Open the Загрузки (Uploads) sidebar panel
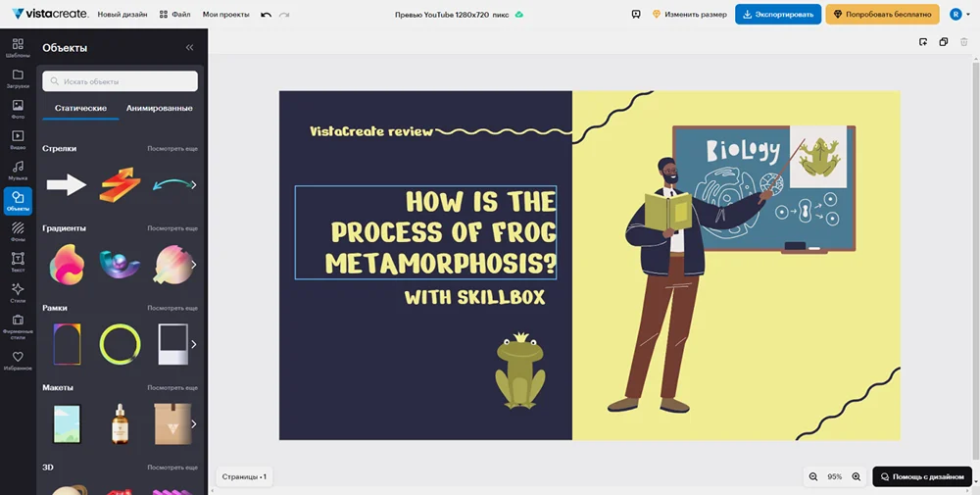This screenshot has width=980, height=495. click(18, 77)
